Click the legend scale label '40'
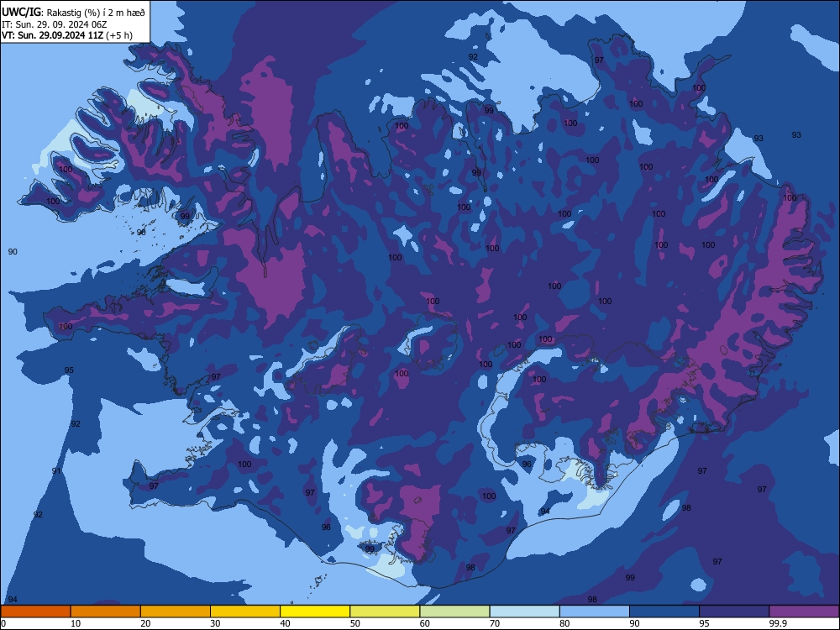Viewport: 840px width, 630px height. 285,623
